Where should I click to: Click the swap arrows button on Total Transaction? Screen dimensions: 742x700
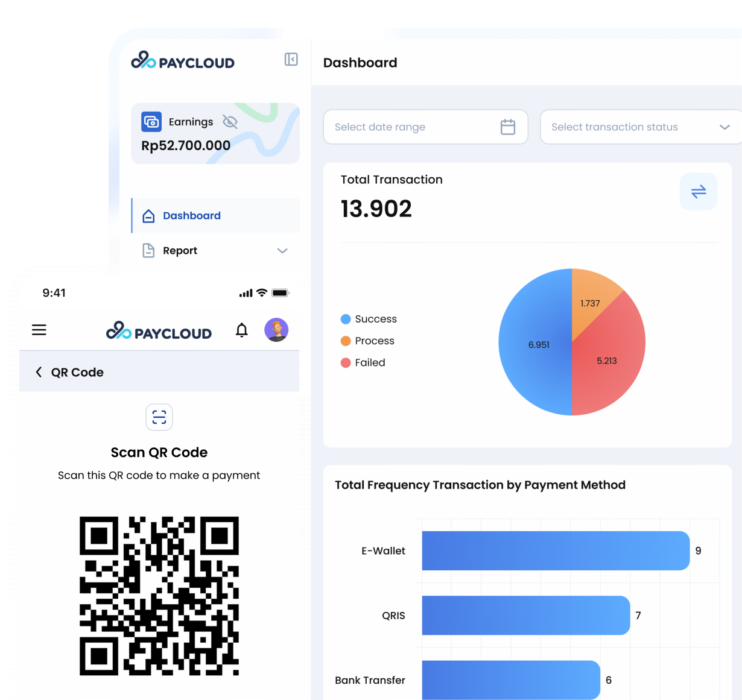click(698, 192)
